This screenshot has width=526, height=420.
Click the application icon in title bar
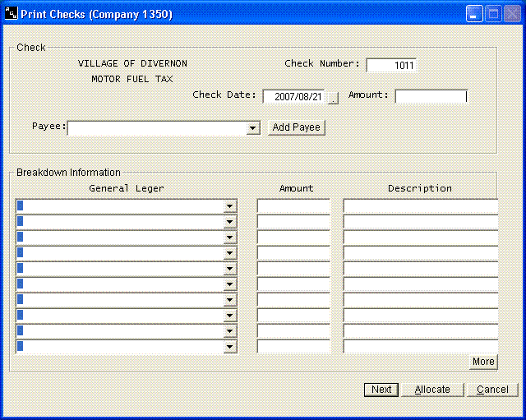click(11, 13)
